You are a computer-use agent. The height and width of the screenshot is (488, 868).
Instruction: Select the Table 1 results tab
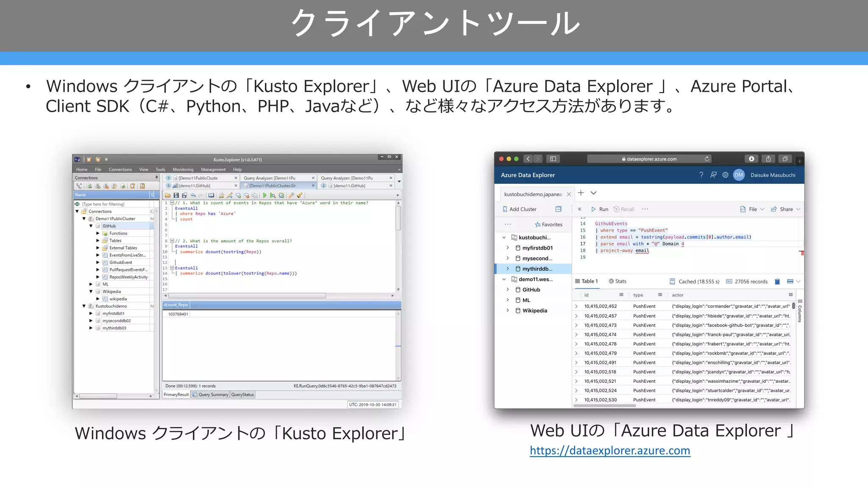tap(586, 281)
